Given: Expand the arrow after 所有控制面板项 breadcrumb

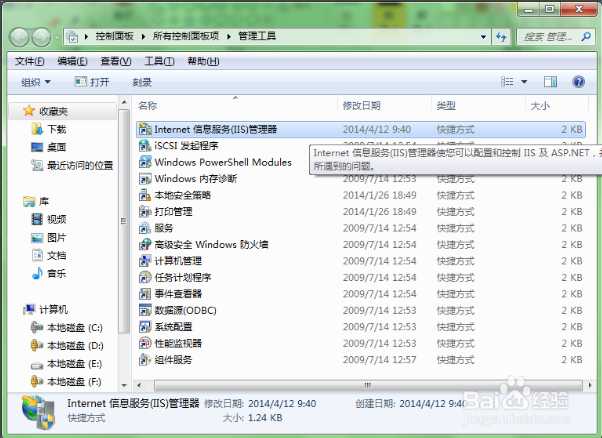Looking at the screenshot, I should pyautogui.click(x=229, y=36).
